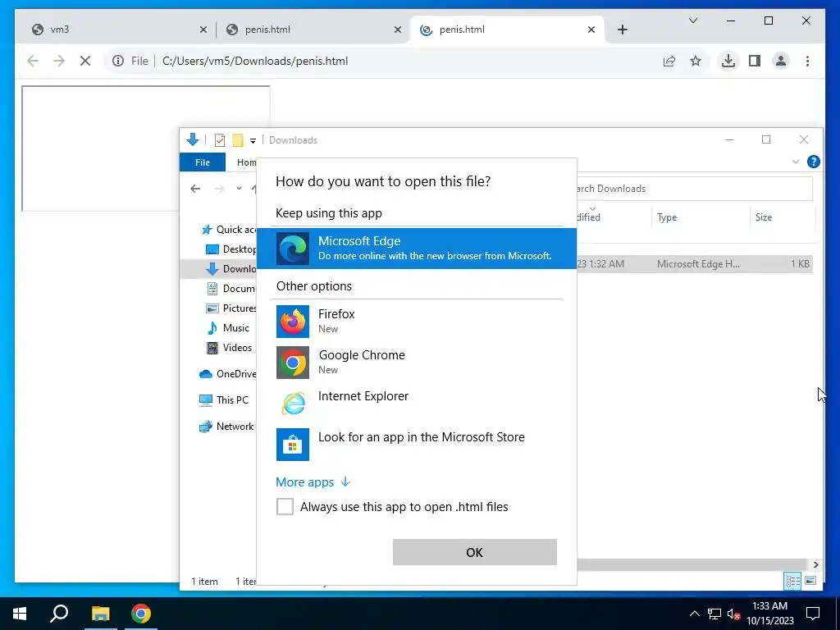The width and height of the screenshot is (840, 630).
Task: Open the File tab in Explorer ribbon
Action: [x=203, y=162]
